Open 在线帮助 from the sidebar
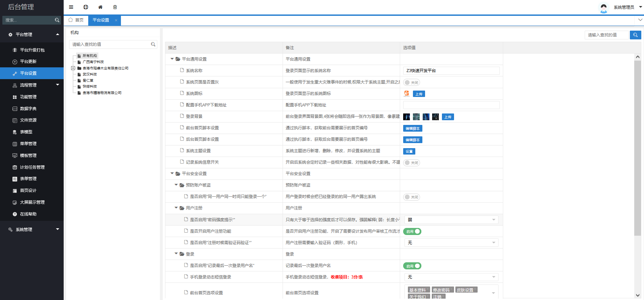The height and width of the screenshot is (300, 644). 28,214
